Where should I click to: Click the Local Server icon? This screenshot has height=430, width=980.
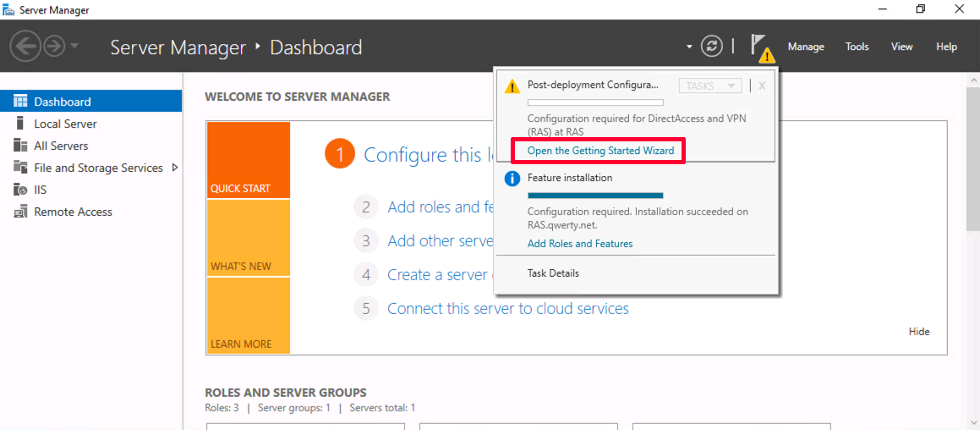20,123
